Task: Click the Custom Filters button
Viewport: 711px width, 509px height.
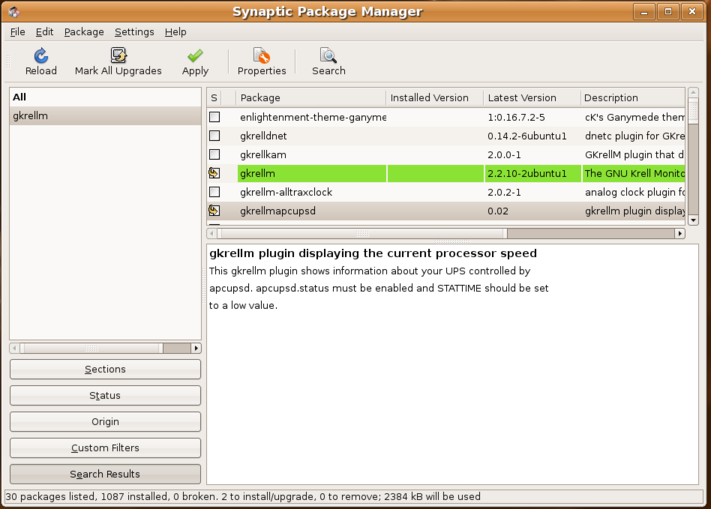Action: point(105,448)
